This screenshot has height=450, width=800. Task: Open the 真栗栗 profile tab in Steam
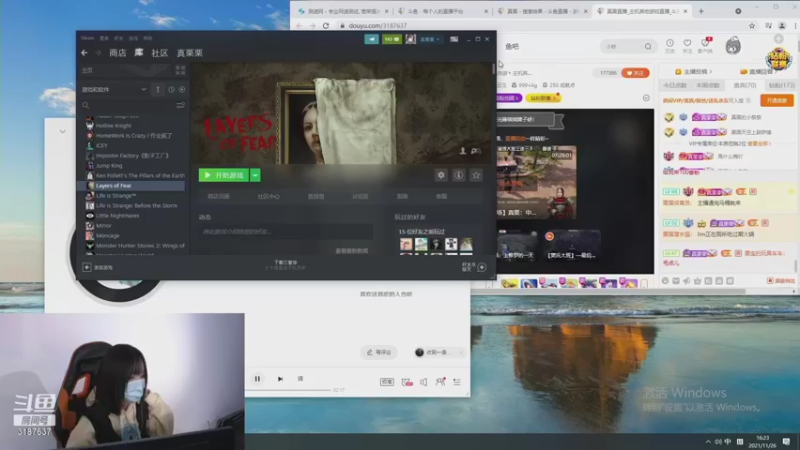pyautogui.click(x=190, y=53)
